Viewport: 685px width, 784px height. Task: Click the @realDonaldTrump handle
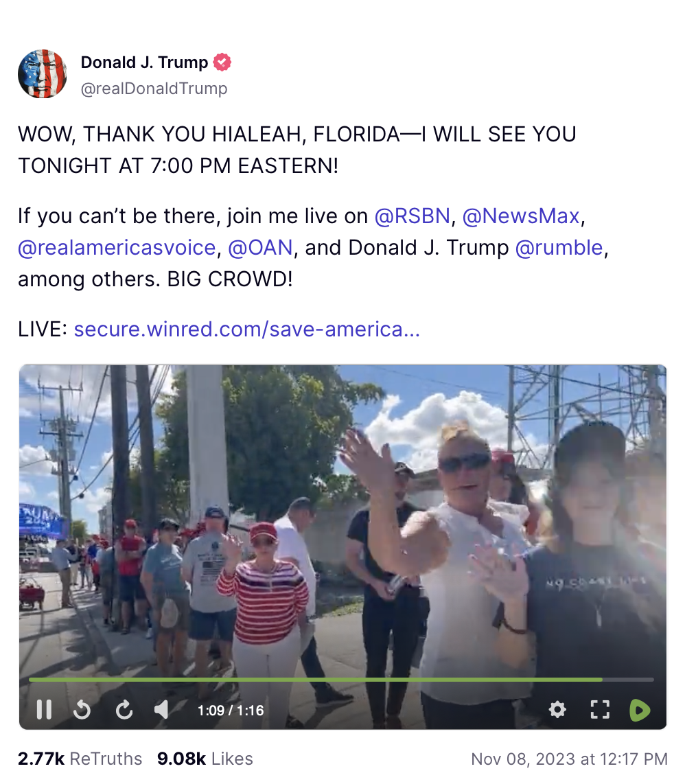pos(154,89)
